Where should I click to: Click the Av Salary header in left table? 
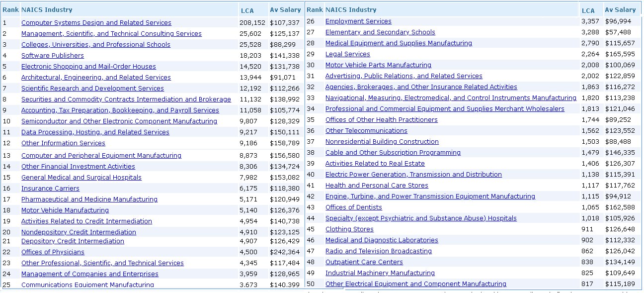pos(285,10)
